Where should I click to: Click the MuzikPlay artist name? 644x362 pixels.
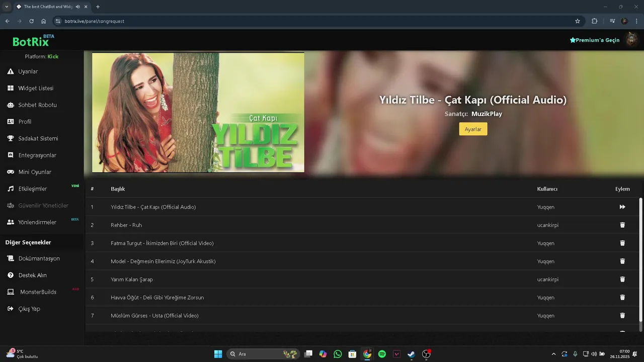click(487, 114)
